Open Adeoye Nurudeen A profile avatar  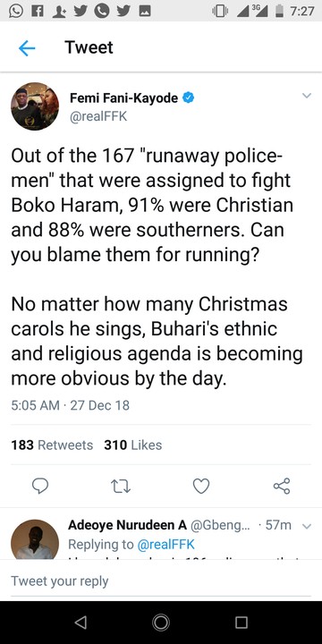[35, 538]
